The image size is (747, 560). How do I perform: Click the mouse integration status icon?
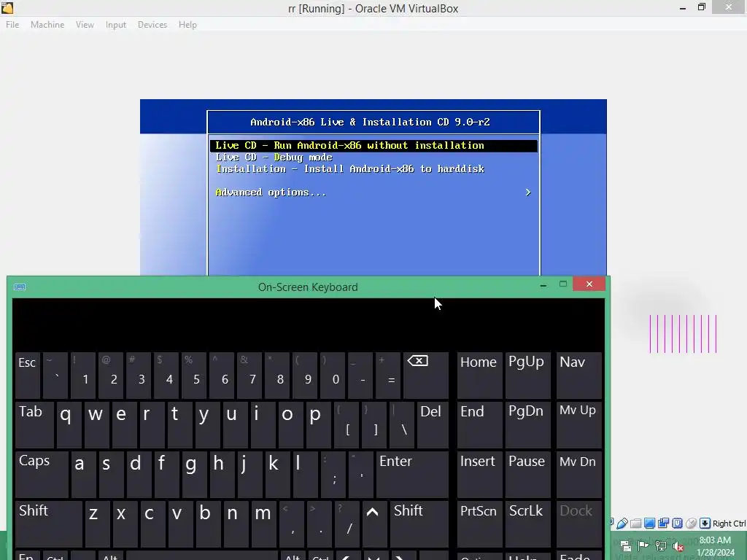pyautogui.click(x=691, y=524)
